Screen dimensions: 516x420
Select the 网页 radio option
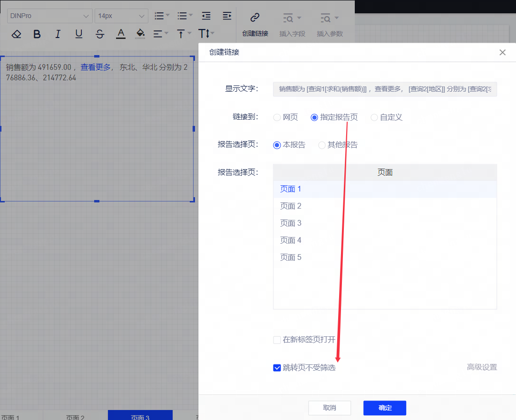click(x=277, y=117)
